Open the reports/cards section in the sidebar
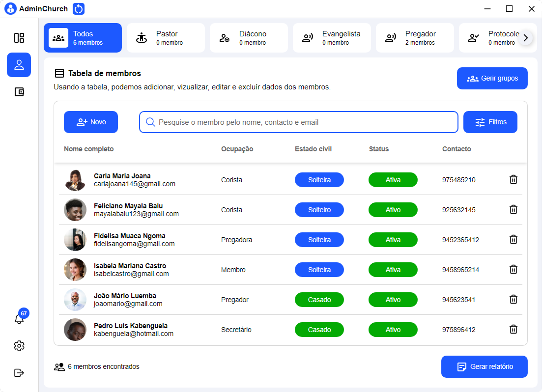Viewport: 542px width, 392px height. pos(19,91)
